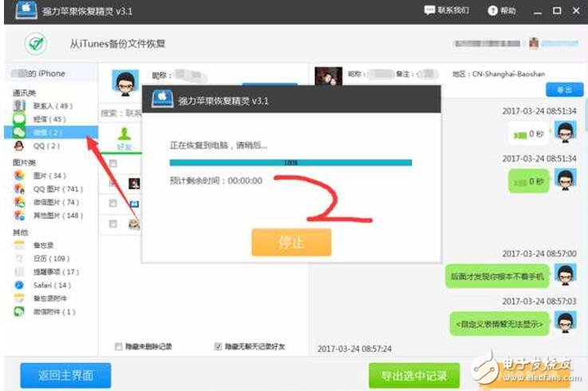Tick checkbox beside the blue avatar contact
588x391 pixels.
112,203
